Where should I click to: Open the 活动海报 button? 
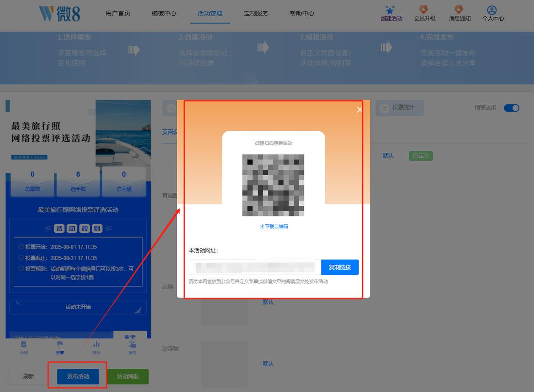click(x=128, y=376)
